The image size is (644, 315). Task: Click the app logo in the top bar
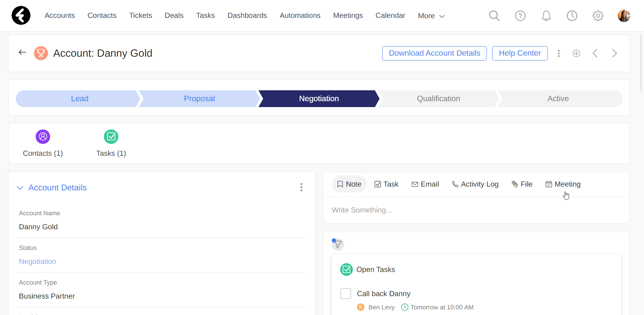click(21, 15)
